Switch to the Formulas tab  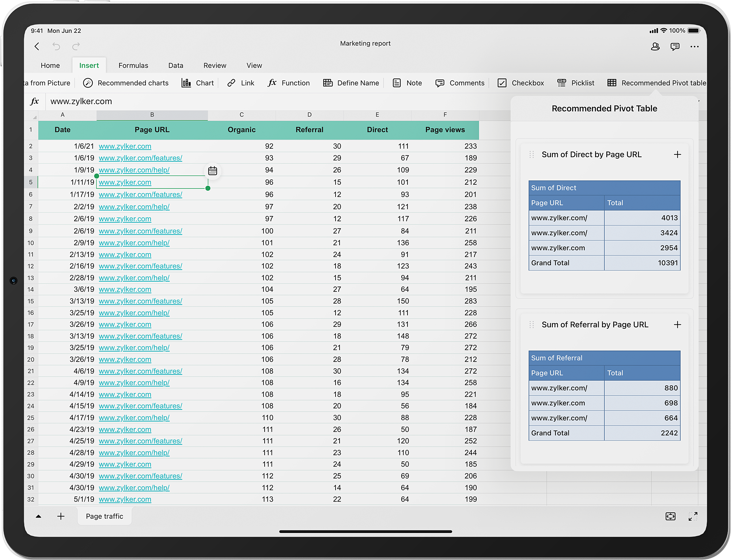pyautogui.click(x=133, y=65)
